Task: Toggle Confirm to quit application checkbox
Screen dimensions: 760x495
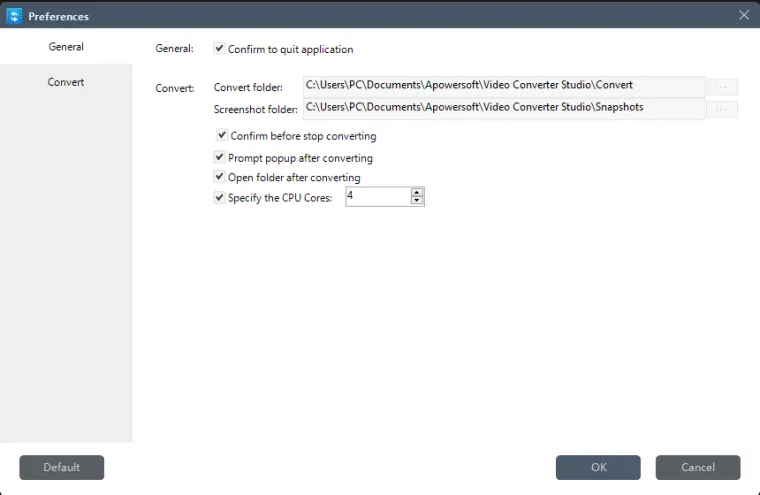Action: tap(219, 48)
